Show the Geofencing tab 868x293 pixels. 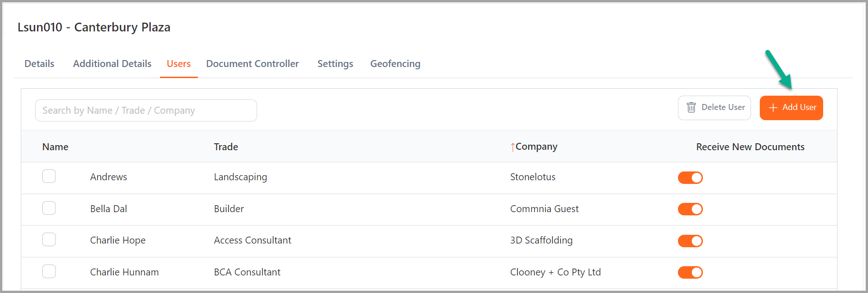click(395, 64)
